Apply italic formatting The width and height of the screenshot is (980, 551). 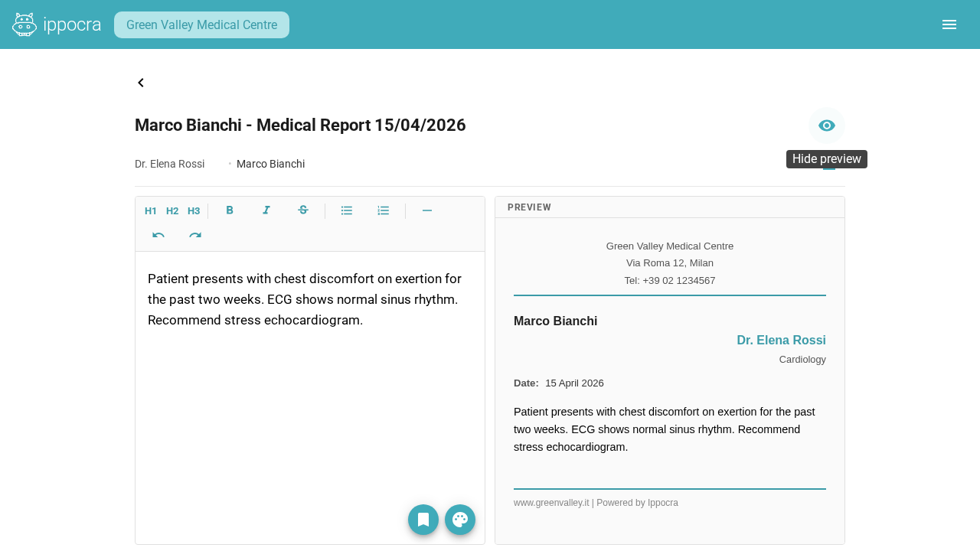tap(266, 210)
